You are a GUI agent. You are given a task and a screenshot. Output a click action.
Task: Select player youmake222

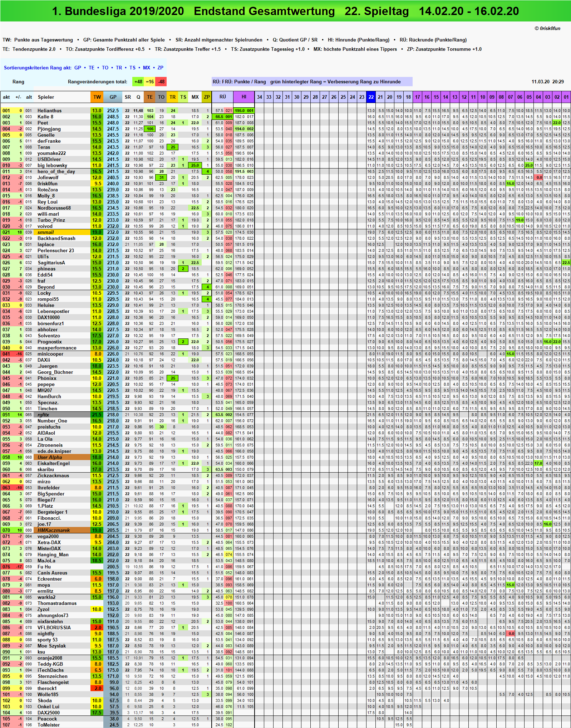[51, 153]
